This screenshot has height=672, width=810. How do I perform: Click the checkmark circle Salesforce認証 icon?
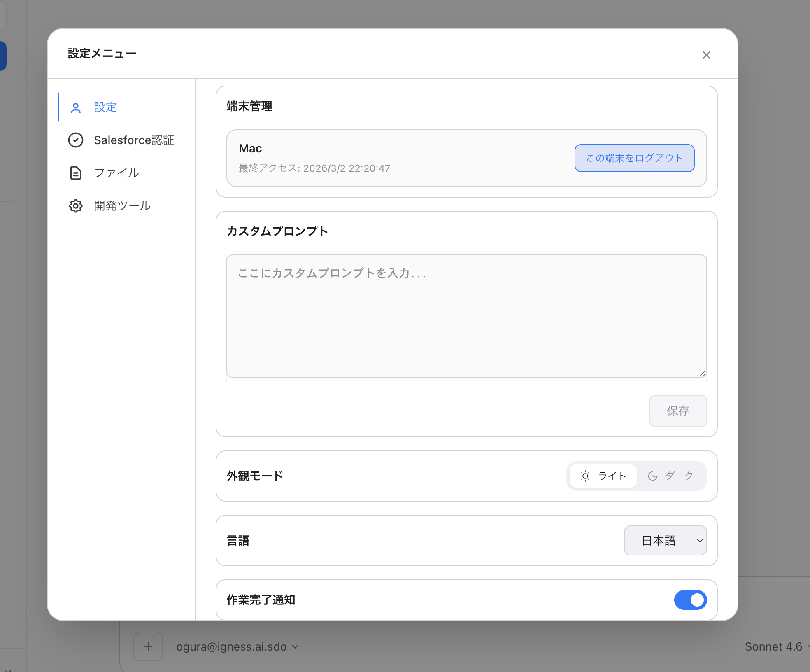[76, 140]
